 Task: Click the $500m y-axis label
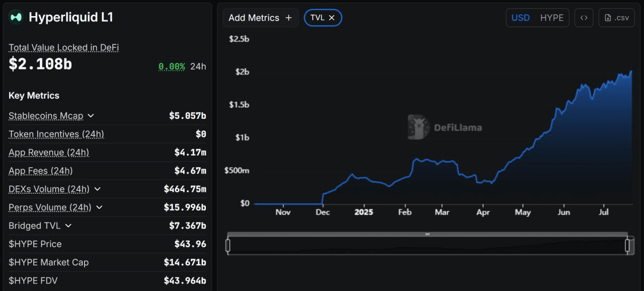pos(236,171)
